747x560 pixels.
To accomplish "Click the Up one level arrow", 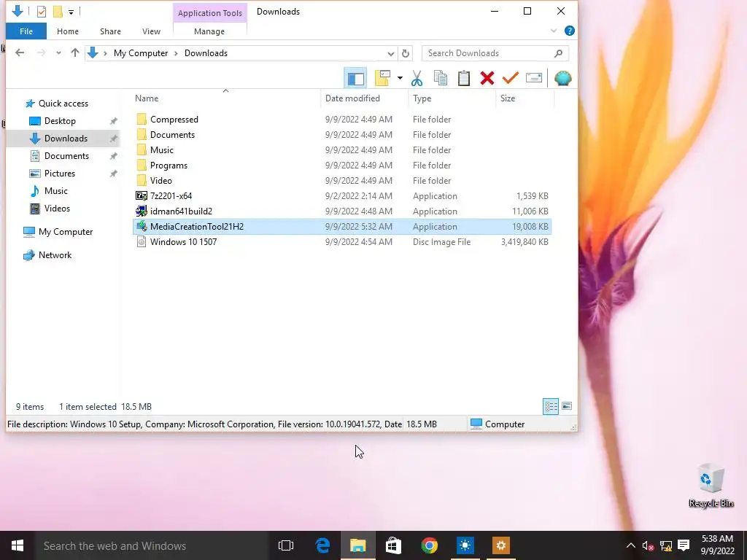I will pyautogui.click(x=75, y=52).
